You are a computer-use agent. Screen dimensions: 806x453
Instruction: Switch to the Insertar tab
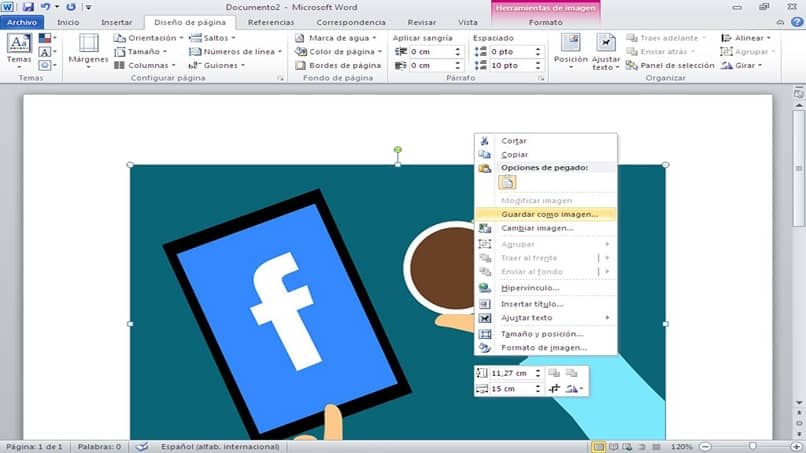coord(116,22)
